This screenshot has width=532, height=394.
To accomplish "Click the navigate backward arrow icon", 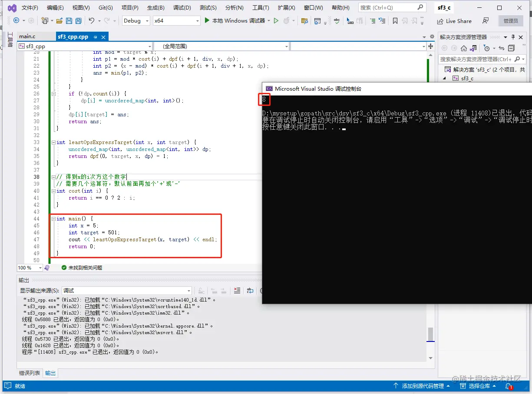I will point(16,20).
